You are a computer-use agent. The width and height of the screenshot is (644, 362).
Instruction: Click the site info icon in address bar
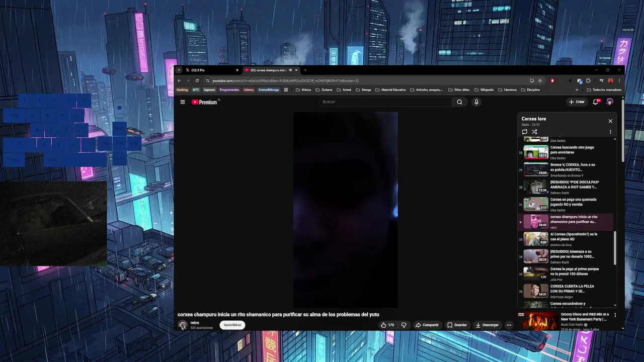tap(208, 80)
